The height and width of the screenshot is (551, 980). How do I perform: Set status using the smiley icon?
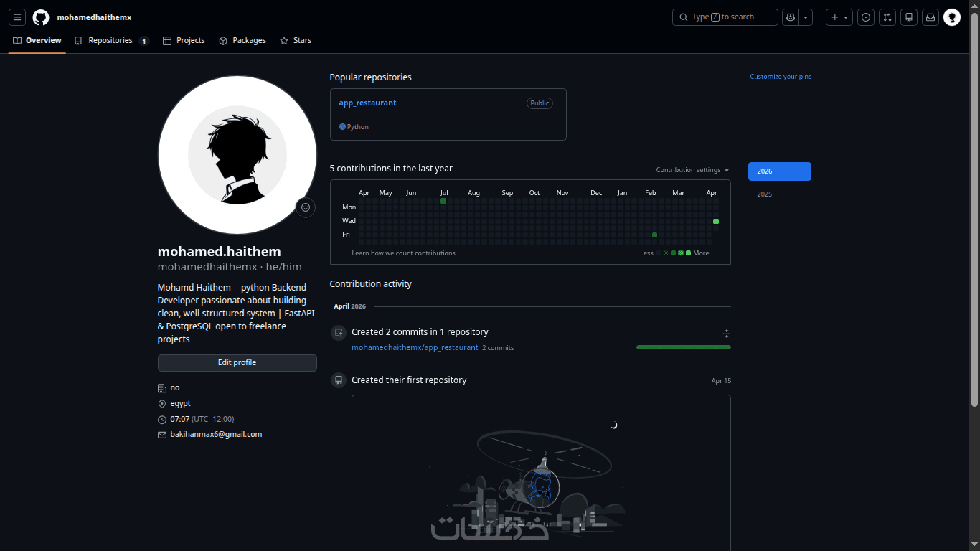[x=306, y=208]
